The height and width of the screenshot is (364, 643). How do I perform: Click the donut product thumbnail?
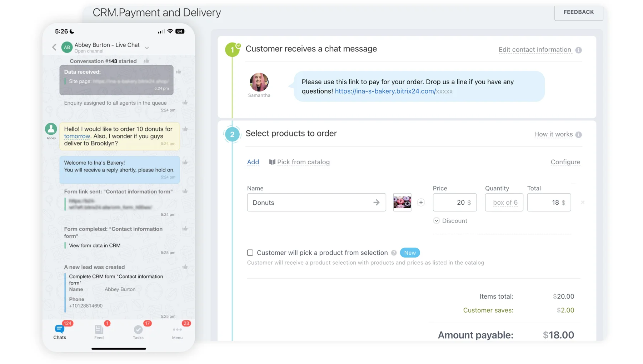coord(402,203)
